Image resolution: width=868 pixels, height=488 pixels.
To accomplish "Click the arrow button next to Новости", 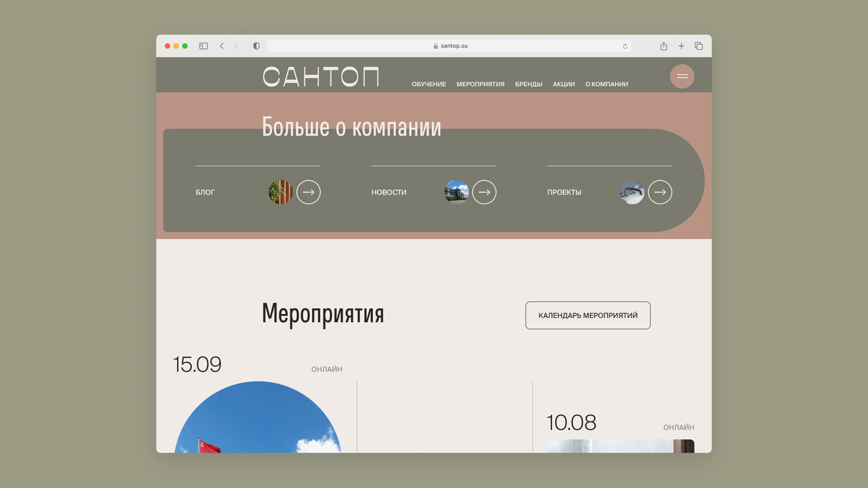I will click(x=484, y=192).
